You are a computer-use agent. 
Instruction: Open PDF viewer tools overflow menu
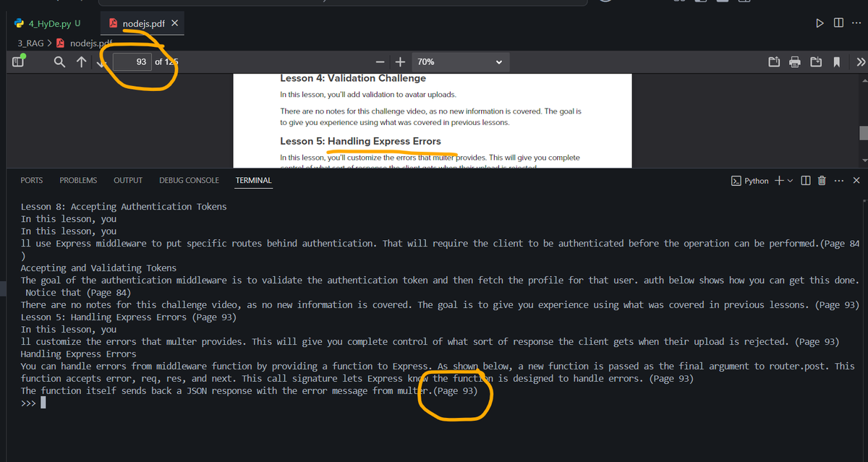click(860, 62)
